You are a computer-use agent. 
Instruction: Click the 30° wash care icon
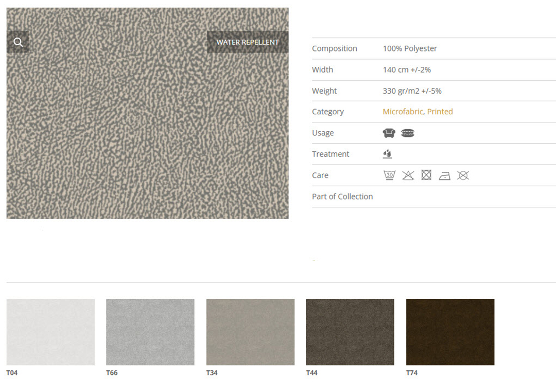pos(389,175)
